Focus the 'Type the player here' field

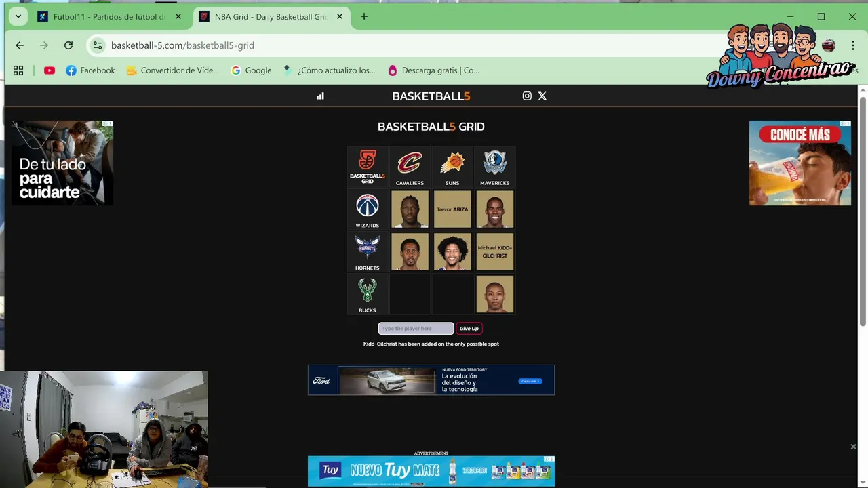416,329
